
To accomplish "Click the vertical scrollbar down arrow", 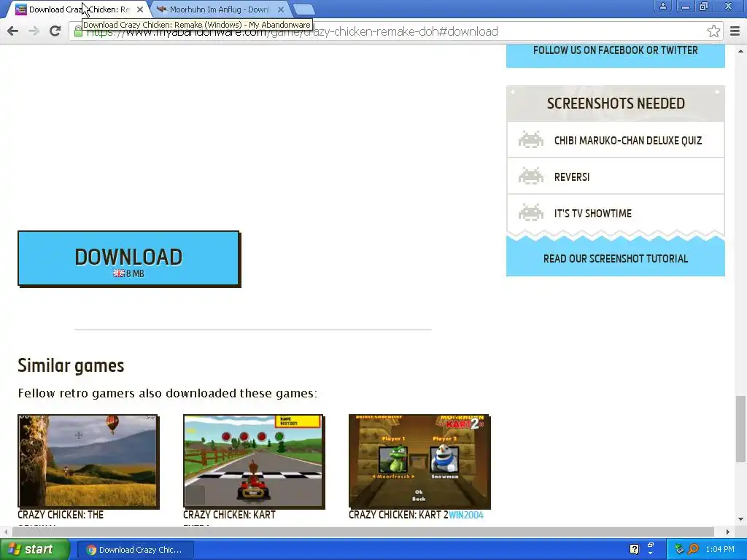I will coord(740,519).
